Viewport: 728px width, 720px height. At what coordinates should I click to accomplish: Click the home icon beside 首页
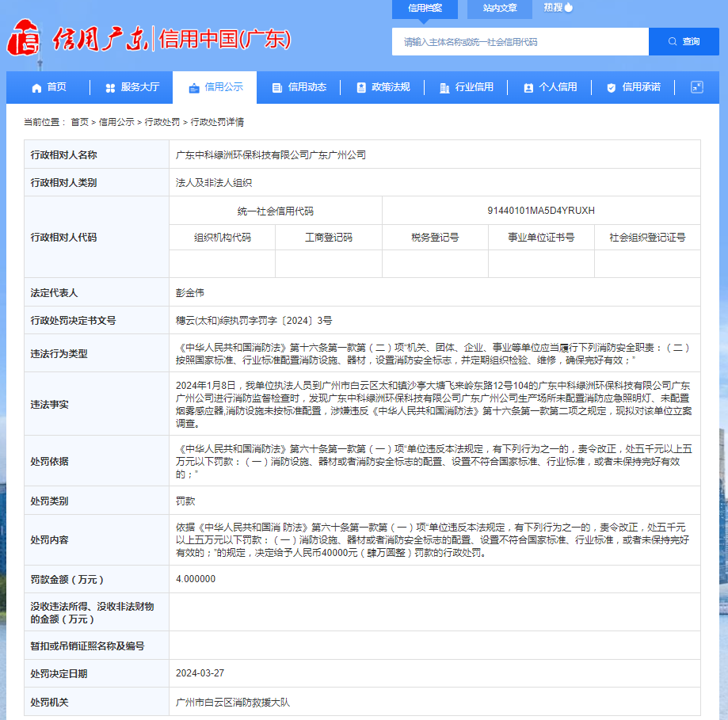pos(36,88)
